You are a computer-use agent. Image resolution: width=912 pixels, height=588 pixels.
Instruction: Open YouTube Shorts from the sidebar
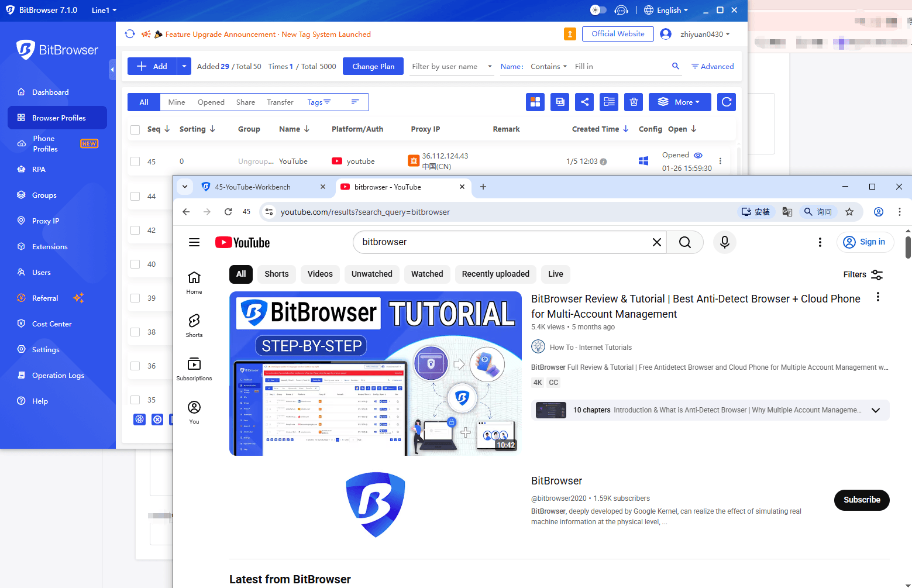tap(194, 325)
